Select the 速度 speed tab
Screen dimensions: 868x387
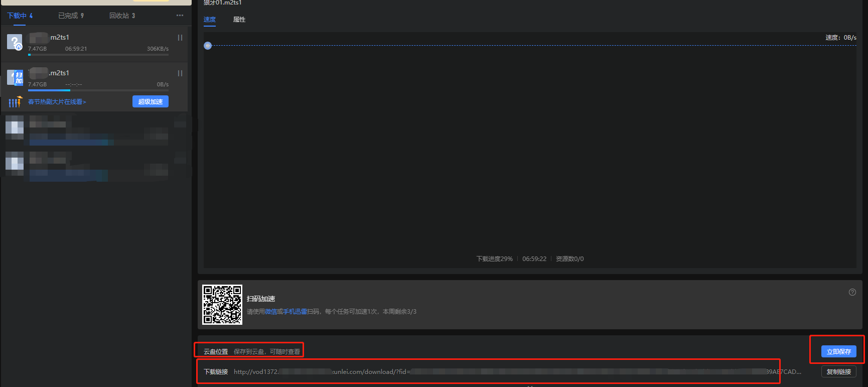pyautogui.click(x=210, y=20)
